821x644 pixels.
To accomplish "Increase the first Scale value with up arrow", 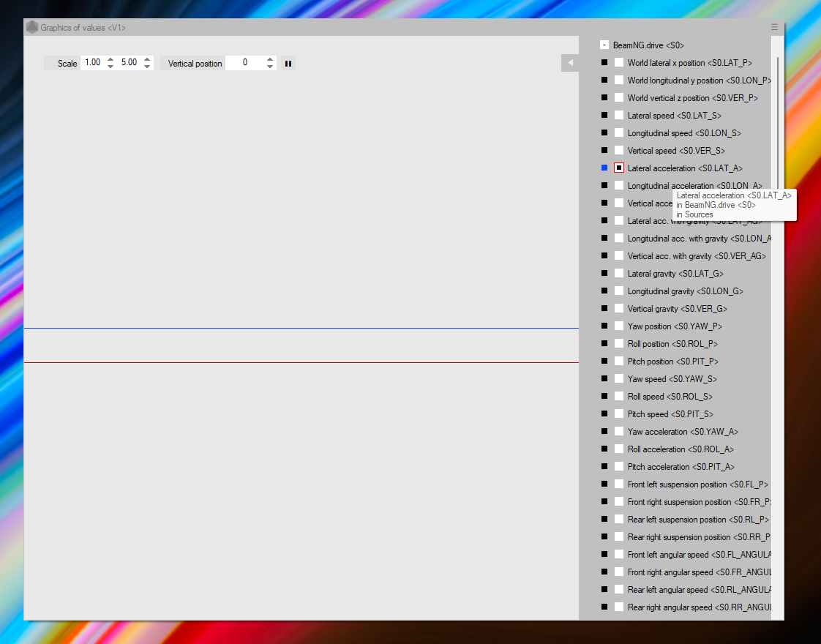I will (x=110, y=59).
